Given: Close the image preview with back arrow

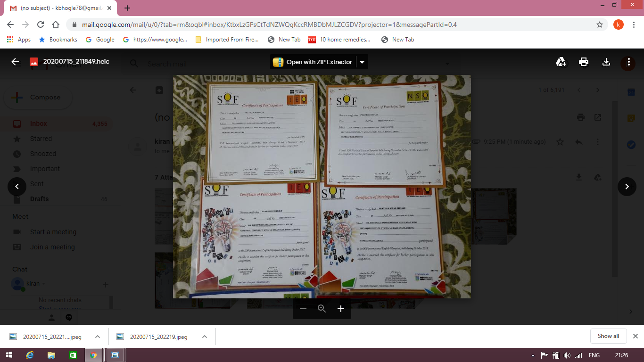Looking at the screenshot, I should click(15, 62).
